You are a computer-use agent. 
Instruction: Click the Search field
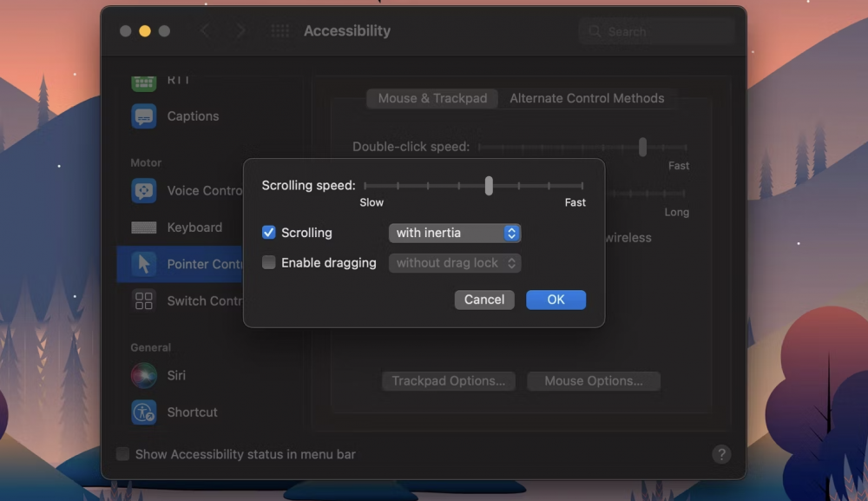click(655, 31)
